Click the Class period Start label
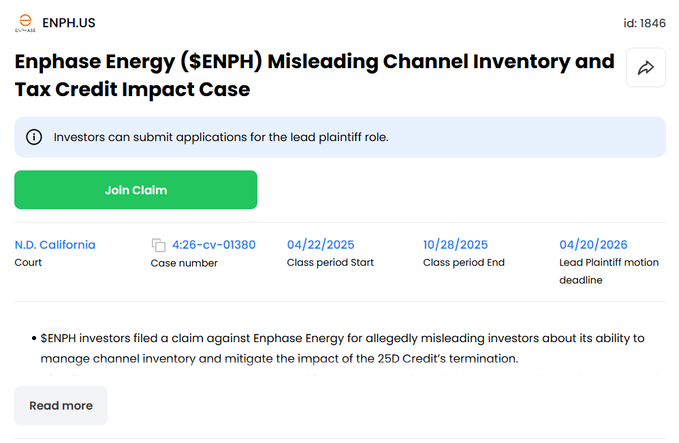 pyautogui.click(x=329, y=263)
